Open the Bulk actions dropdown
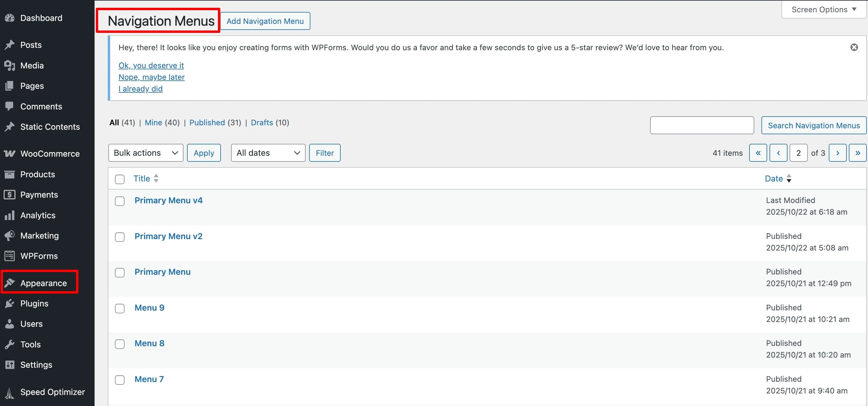Viewport: 868px width, 406px height. coord(145,153)
